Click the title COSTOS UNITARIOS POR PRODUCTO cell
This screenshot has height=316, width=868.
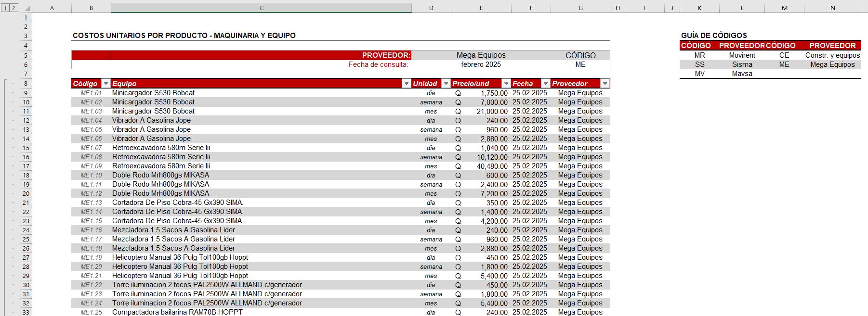pyautogui.click(x=184, y=36)
